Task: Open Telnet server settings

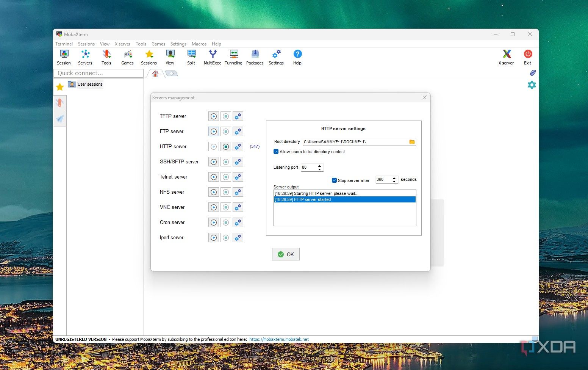Action: (x=238, y=177)
